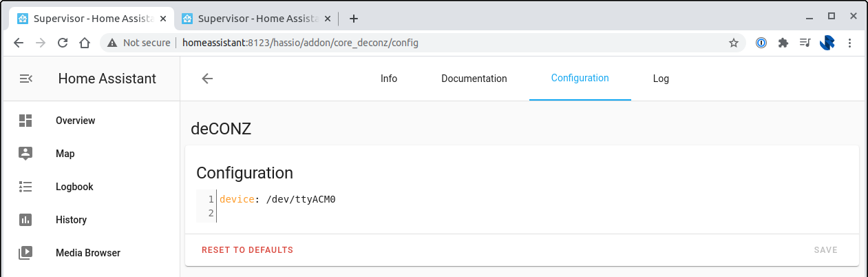Collapse the Home Assistant sidebar menu
The height and width of the screenshot is (277, 868).
pyautogui.click(x=25, y=79)
